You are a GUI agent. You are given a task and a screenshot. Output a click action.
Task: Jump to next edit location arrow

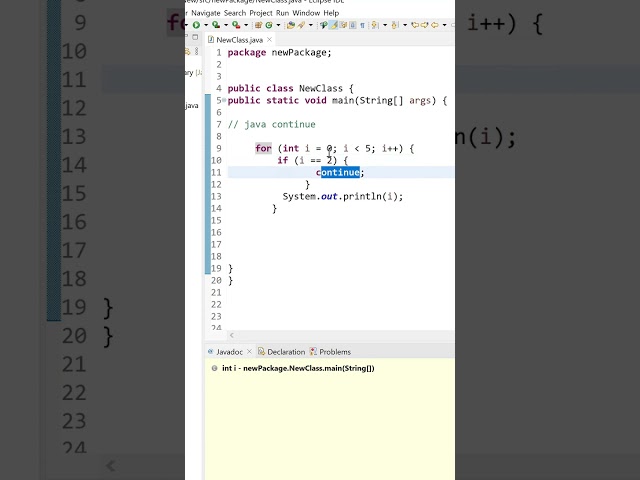(x=425, y=25)
